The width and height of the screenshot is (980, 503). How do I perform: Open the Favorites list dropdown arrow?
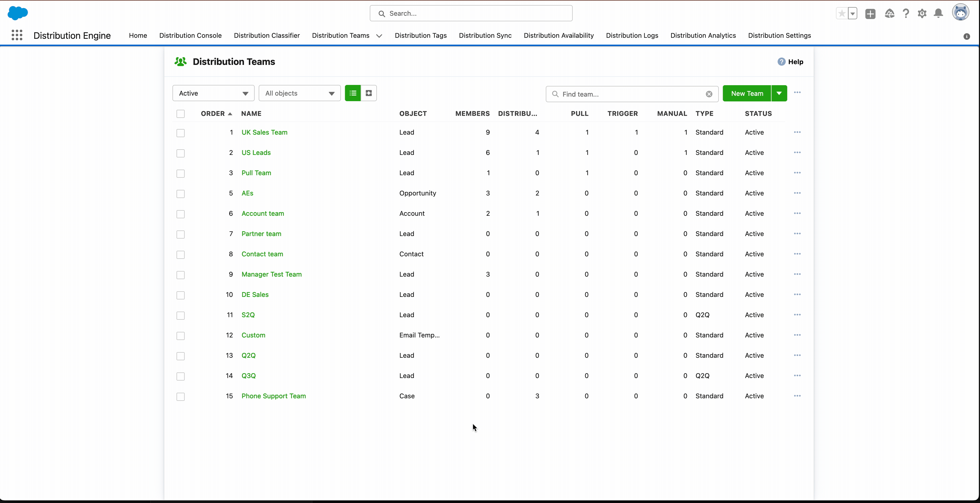coord(853,14)
